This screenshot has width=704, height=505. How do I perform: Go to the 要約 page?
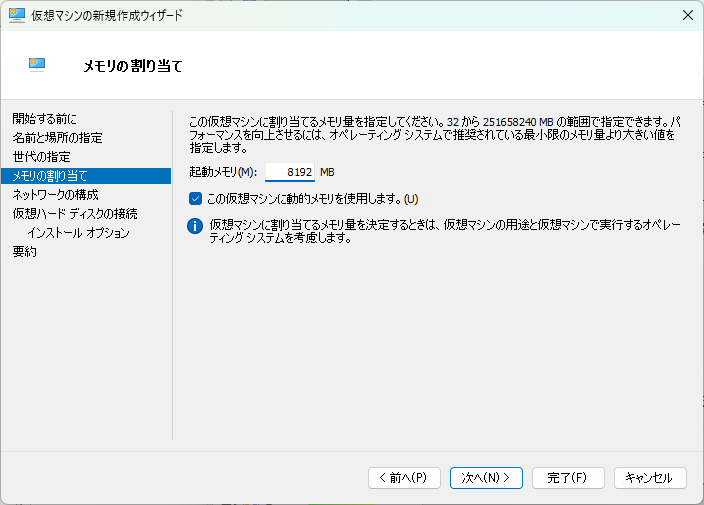tap(25, 252)
